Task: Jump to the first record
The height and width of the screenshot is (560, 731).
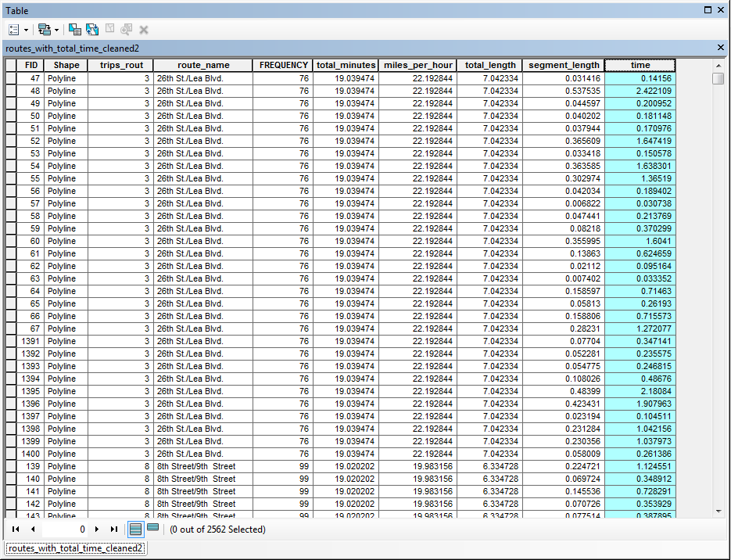Action: pos(16,529)
